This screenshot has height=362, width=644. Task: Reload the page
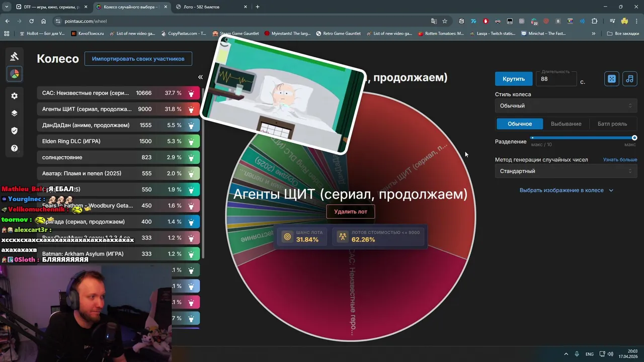pos(31,21)
